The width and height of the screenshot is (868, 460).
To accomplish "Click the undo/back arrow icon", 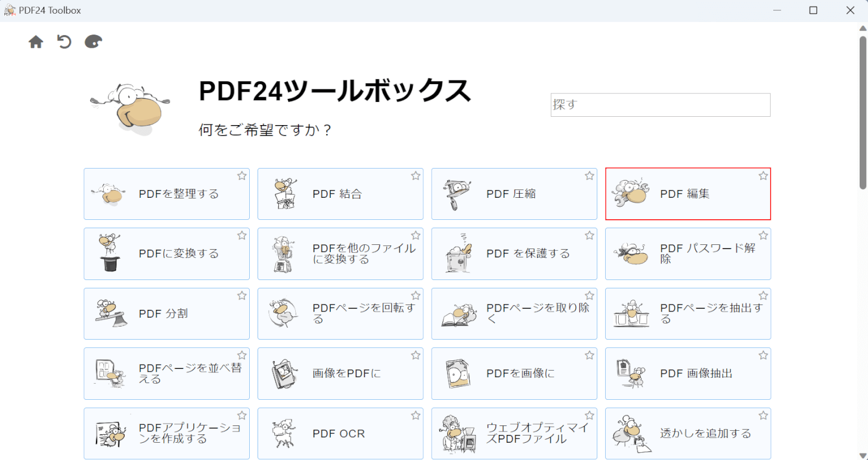I will click(x=64, y=42).
